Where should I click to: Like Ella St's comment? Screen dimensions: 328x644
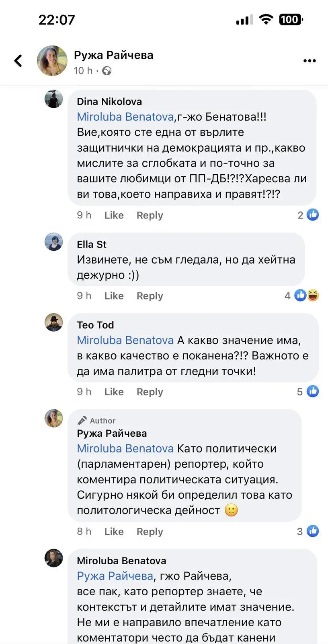pyautogui.click(x=114, y=296)
